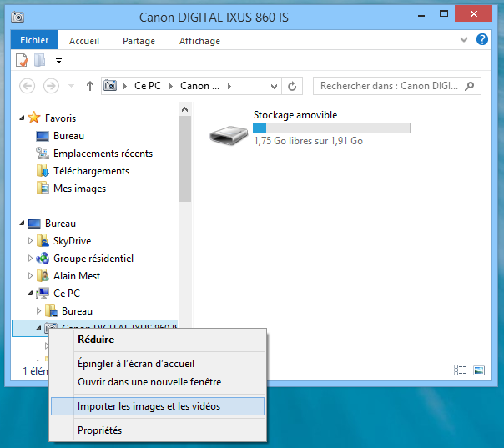Collapse the Ce PC tree node
Image resolution: width=504 pixels, height=448 pixels.
pyautogui.click(x=30, y=293)
